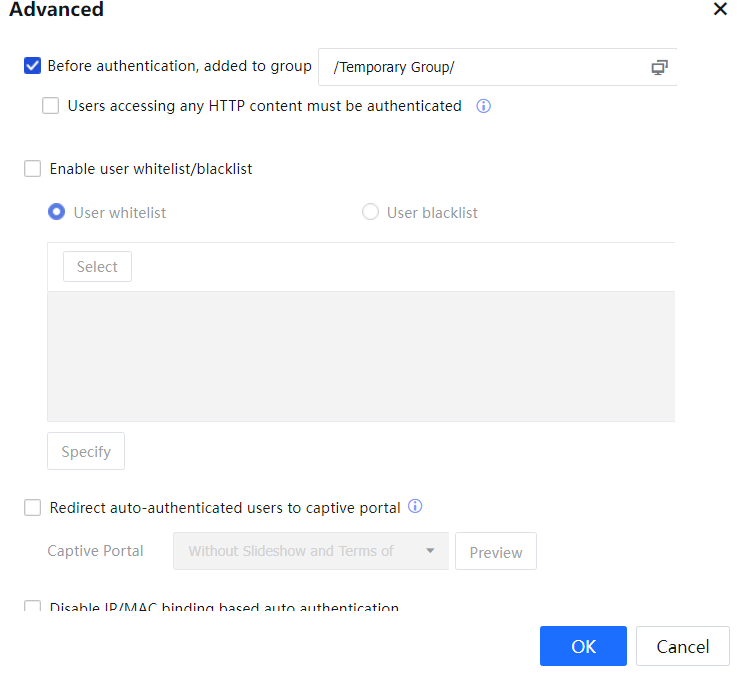Tick Disable IP/MAC binding based auto authentication
The height and width of the screenshot is (675, 737).
33,607
